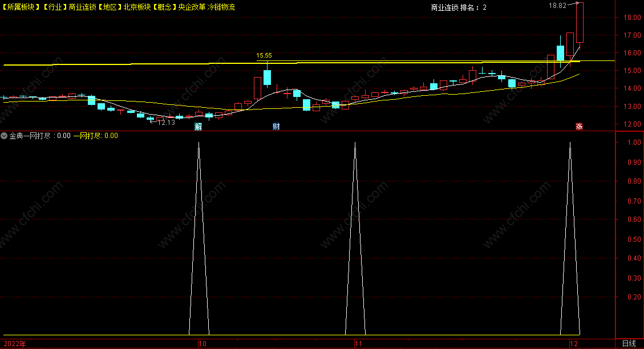The image size is (644, 349).
Task: Click the 0.80 indicator axis label
Action: [x=634, y=181]
